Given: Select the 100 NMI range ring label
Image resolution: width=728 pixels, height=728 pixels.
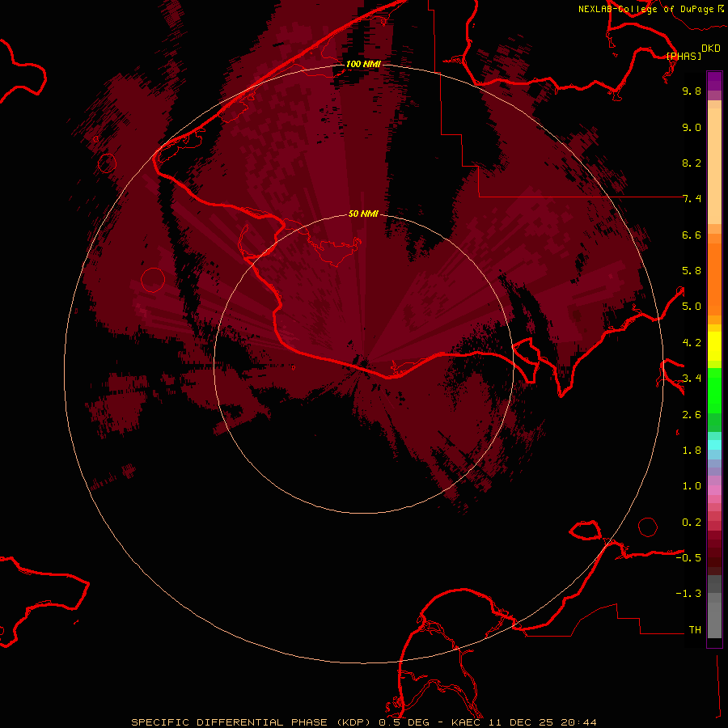Looking at the screenshot, I should tap(363, 64).
